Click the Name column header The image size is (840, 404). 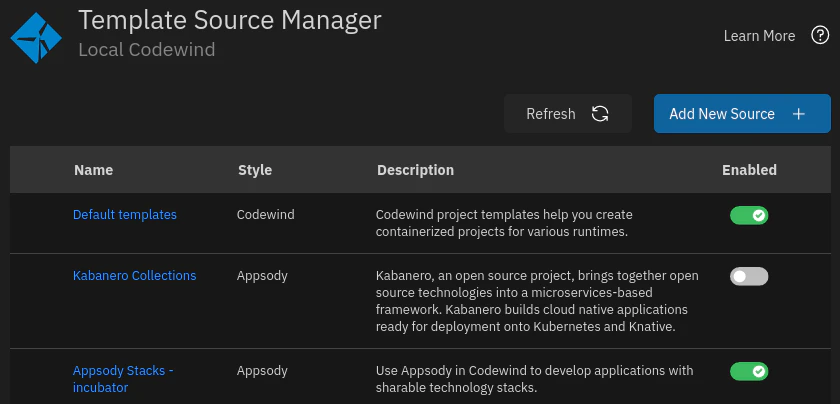(94, 170)
